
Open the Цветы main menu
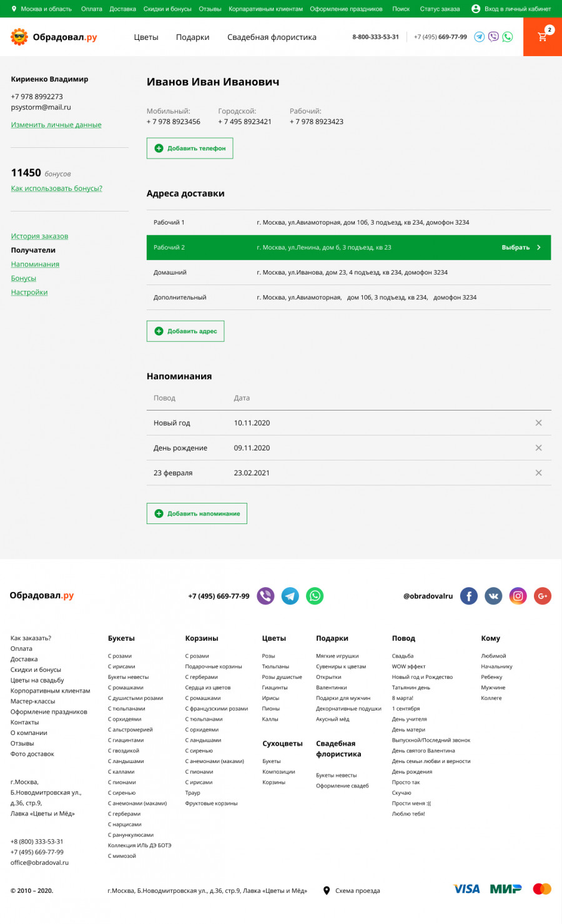point(146,37)
